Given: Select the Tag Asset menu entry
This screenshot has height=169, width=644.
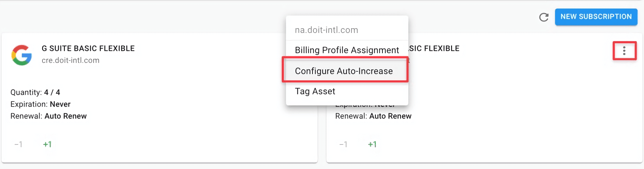Looking at the screenshot, I should 315,91.
